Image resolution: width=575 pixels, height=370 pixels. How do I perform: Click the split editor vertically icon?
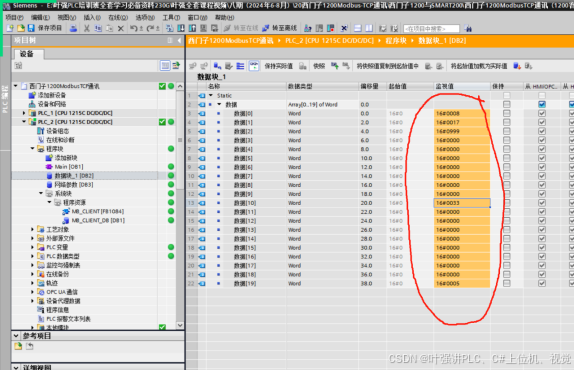point(369,28)
